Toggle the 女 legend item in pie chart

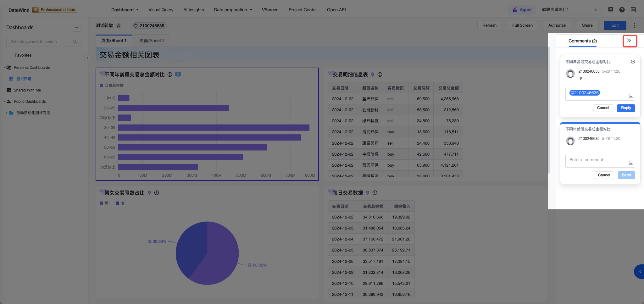coord(120,203)
